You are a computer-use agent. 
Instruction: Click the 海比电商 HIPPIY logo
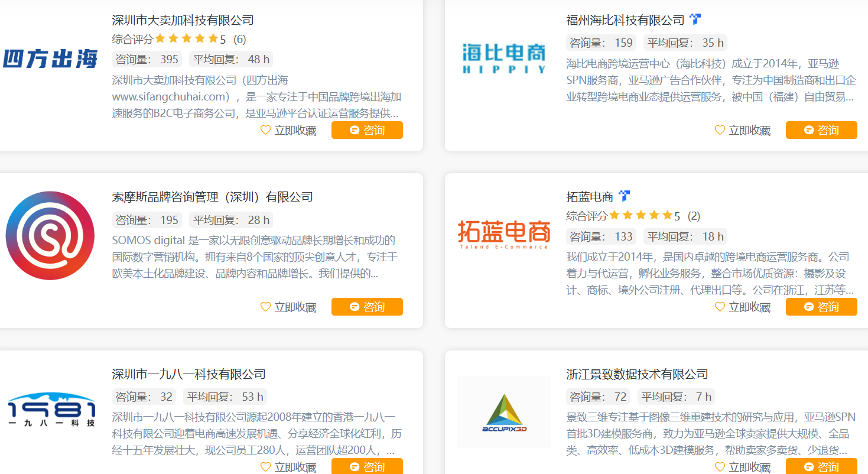[x=504, y=58]
